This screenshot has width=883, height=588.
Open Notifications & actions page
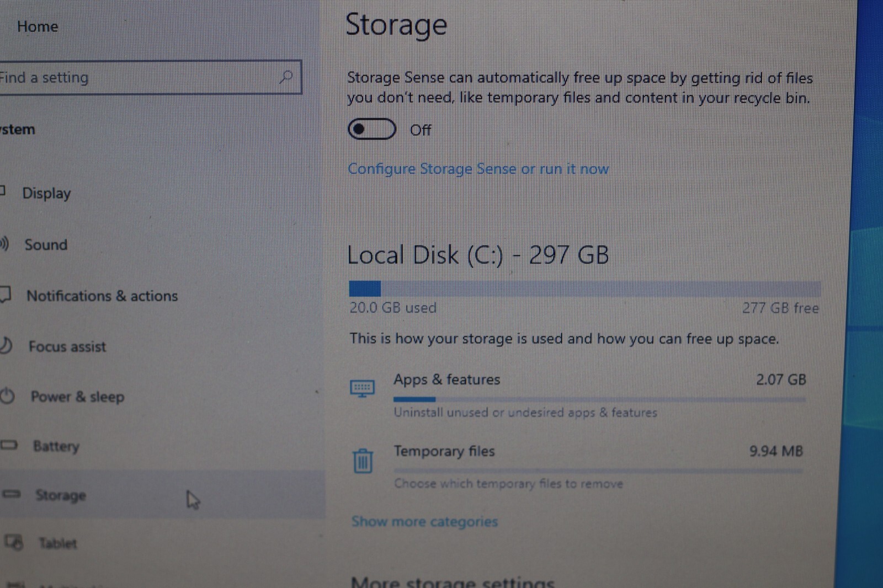pyautogui.click(x=102, y=296)
